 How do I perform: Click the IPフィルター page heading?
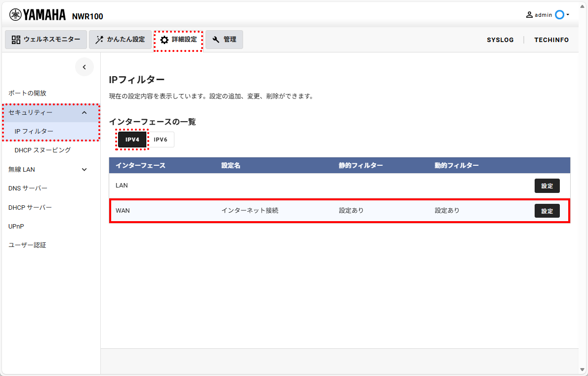point(137,80)
